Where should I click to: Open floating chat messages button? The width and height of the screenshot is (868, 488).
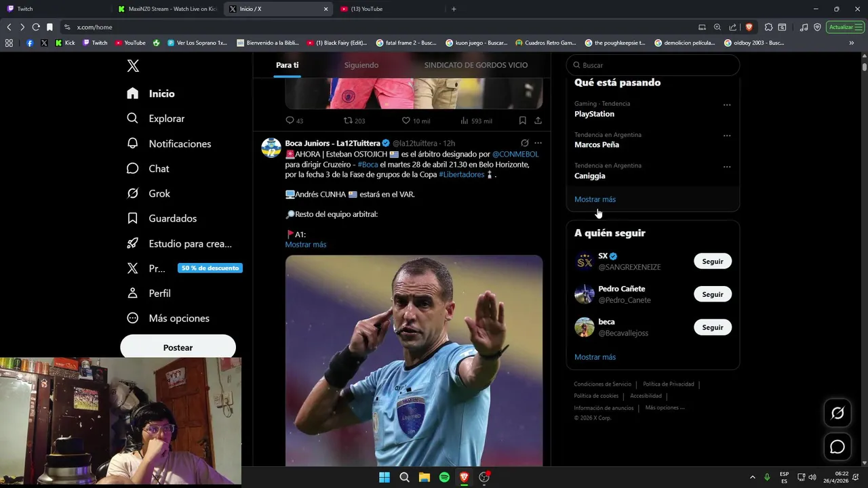click(x=837, y=447)
